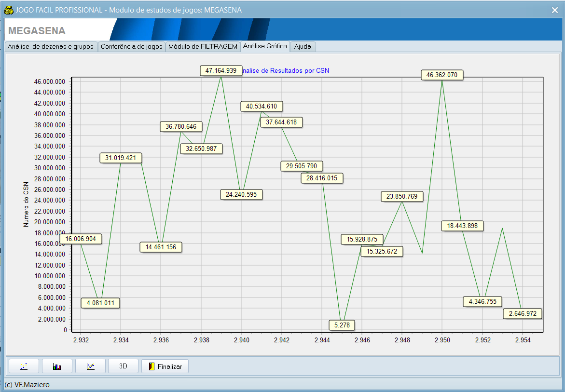565x392 pixels.
Task: Switch to bar chart view
Action: click(x=57, y=366)
